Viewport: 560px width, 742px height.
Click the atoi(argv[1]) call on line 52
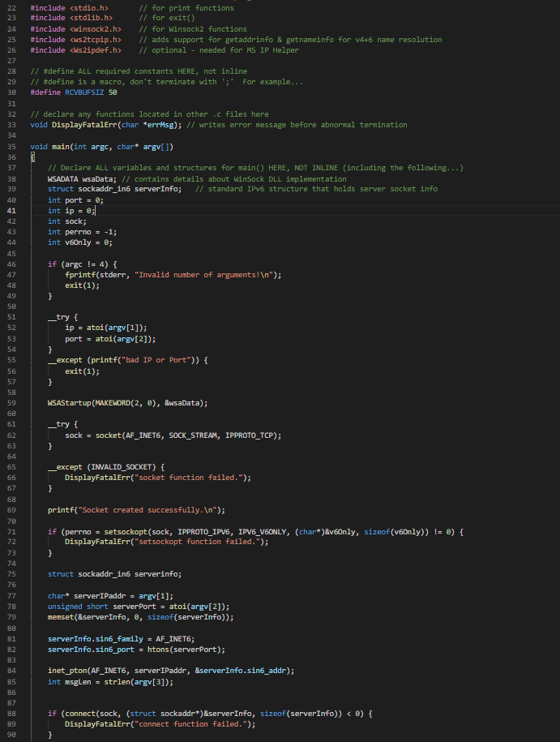pos(114,328)
